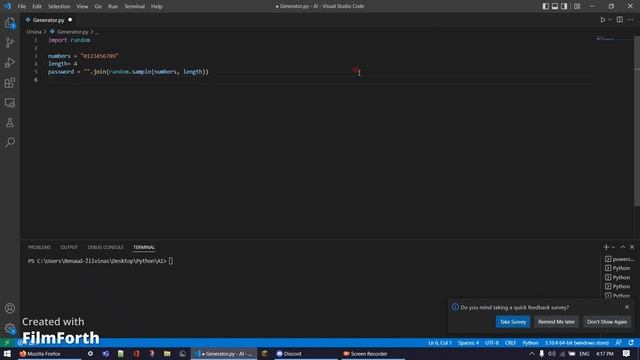Image resolution: width=640 pixels, height=360 pixels.
Task: Click the editor vertical scrollbar
Action: pos(637,121)
